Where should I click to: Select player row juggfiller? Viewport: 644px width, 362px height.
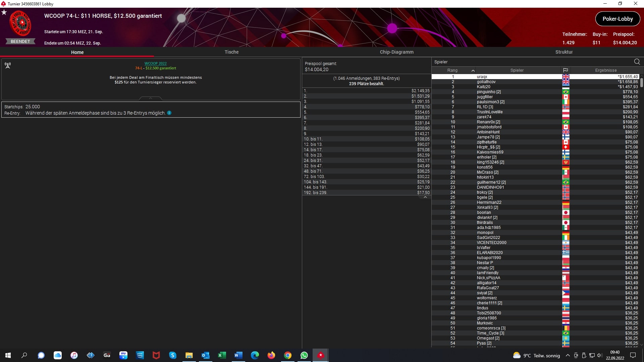tap(535, 97)
